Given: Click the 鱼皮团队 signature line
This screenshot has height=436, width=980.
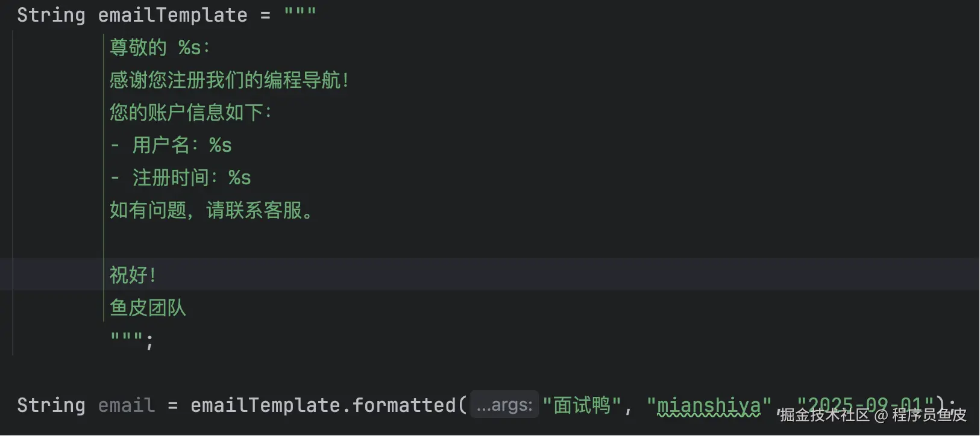Looking at the screenshot, I should click(x=148, y=308).
